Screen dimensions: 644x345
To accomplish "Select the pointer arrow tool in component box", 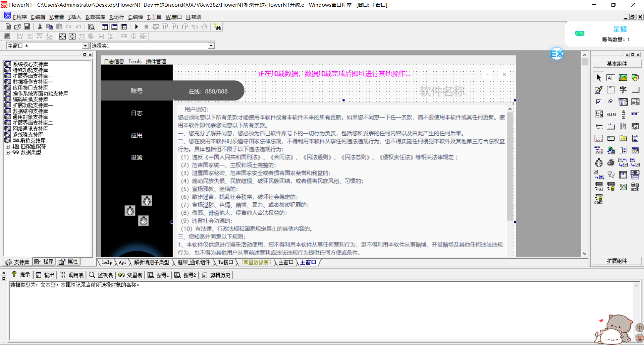I will pyautogui.click(x=599, y=78).
